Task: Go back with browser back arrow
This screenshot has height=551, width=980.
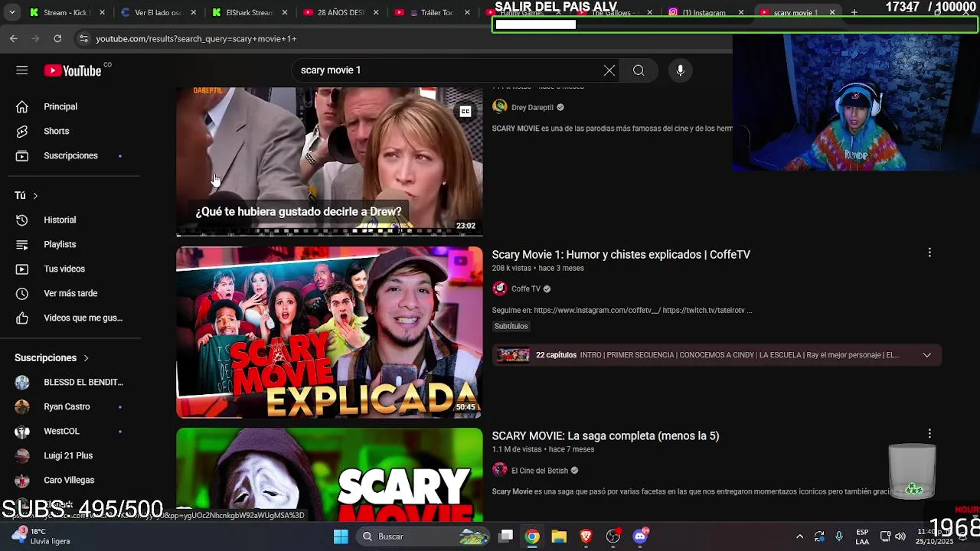Action: pos(14,38)
